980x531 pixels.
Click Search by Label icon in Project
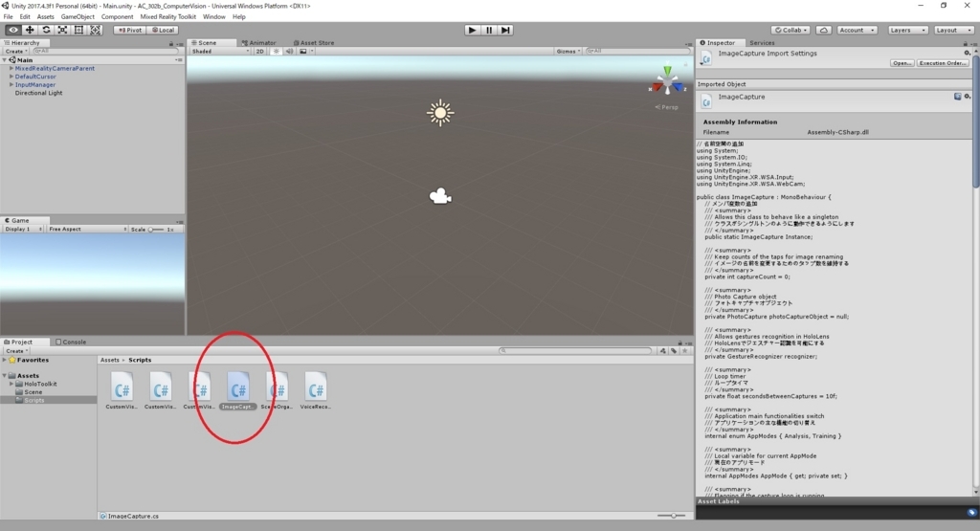(x=674, y=351)
